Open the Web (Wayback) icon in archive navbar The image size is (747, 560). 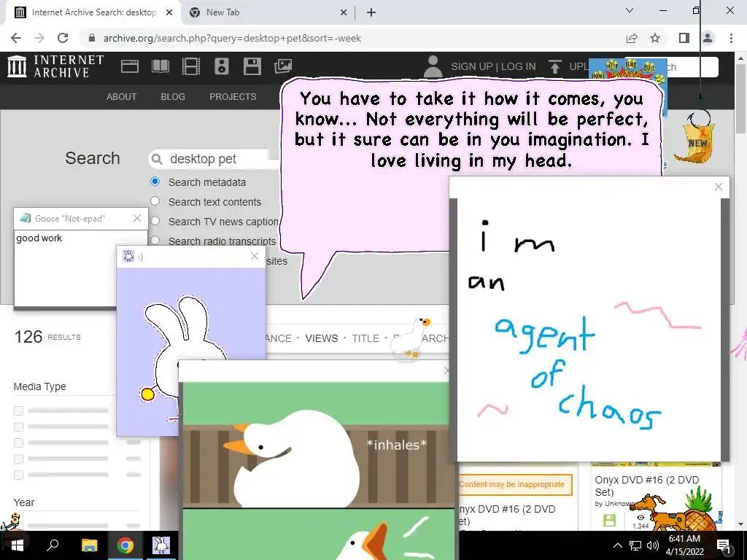130,66
